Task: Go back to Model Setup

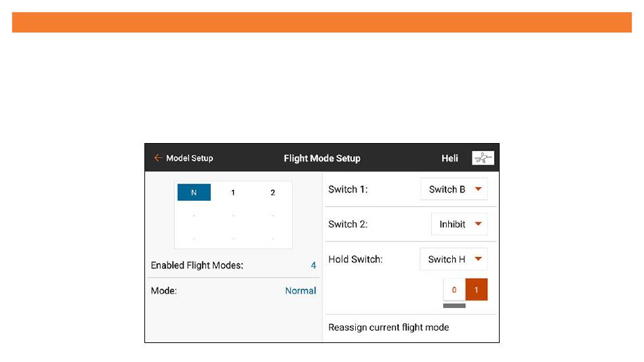Action: [189, 158]
